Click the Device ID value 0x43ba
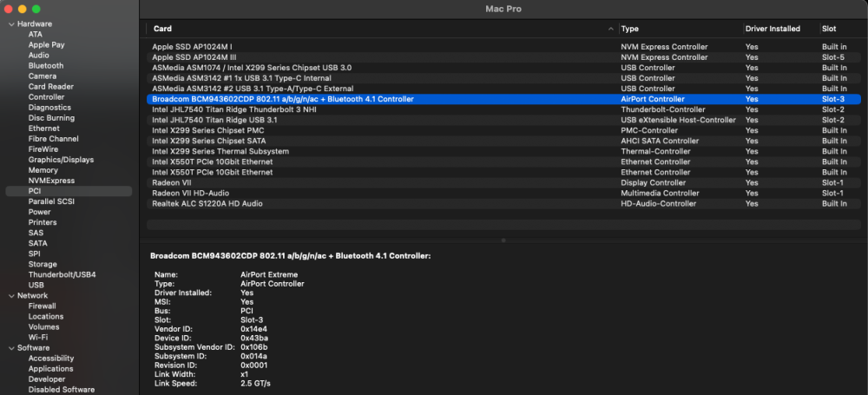The height and width of the screenshot is (395, 868). [x=254, y=338]
